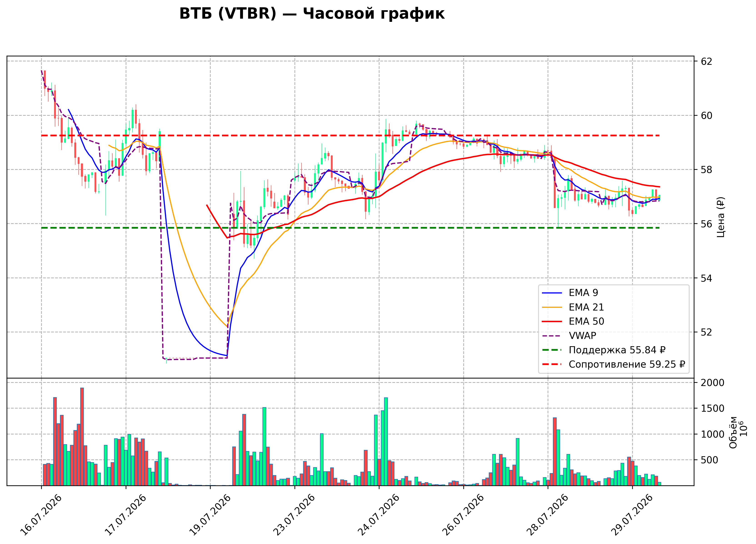Click the price axis tick label "60"
The height and width of the screenshot is (544, 756).
click(707, 116)
